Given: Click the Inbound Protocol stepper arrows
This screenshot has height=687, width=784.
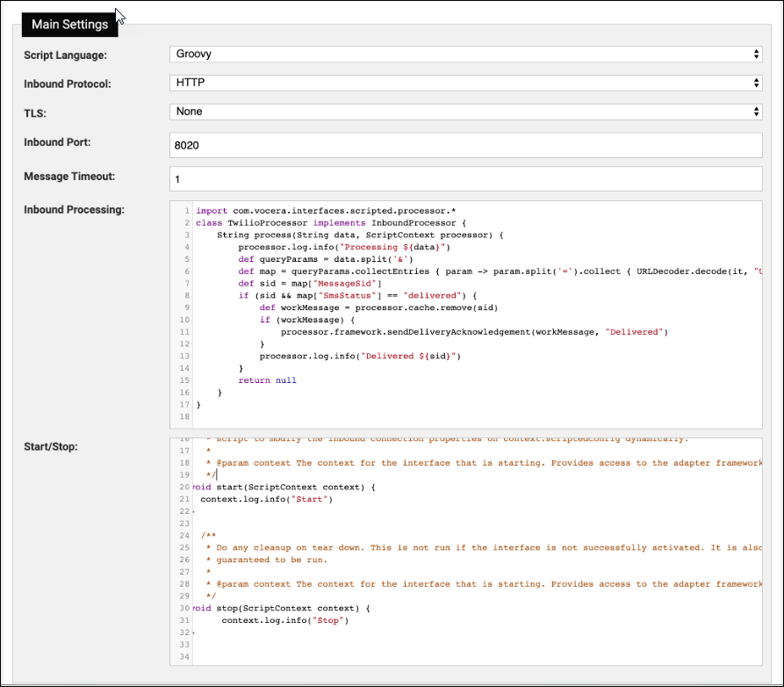Looking at the screenshot, I should point(755,82).
